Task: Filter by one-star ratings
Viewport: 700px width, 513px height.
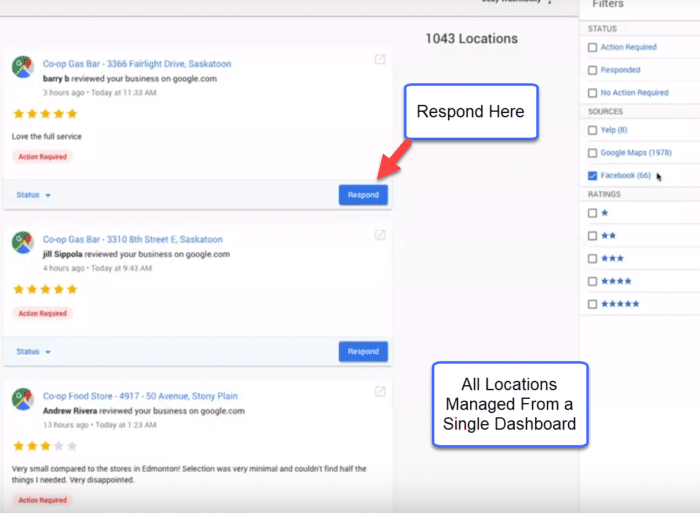Action: [x=592, y=213]
